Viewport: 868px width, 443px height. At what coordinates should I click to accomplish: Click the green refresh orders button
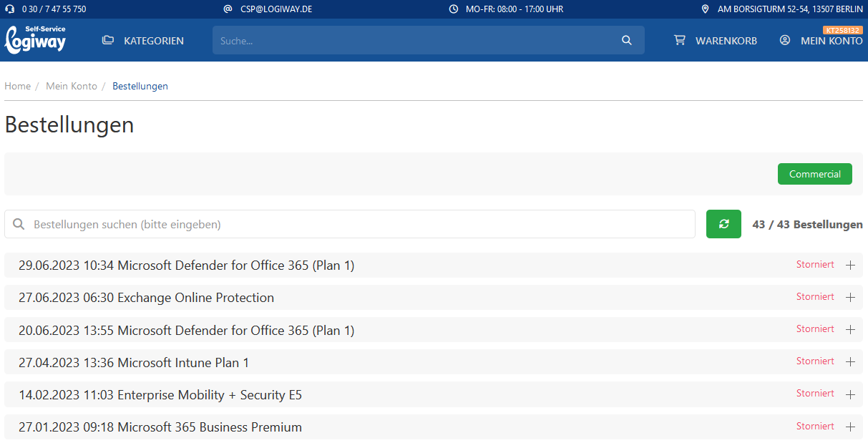(723, 224)
